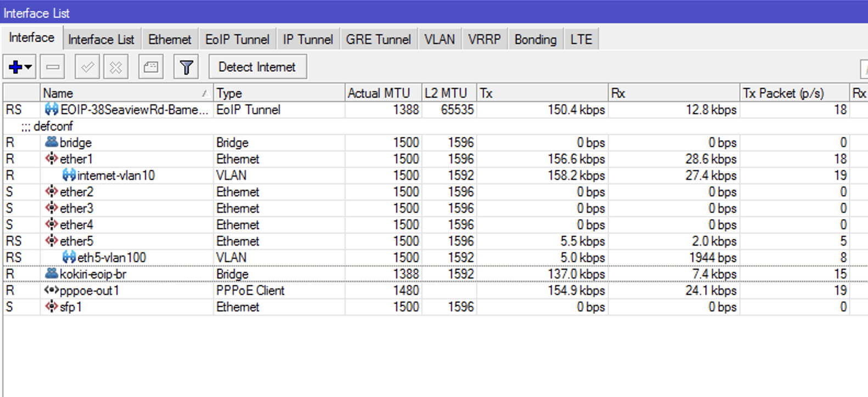Click the bridge interface icon

pyautogui.click(x=52, y=142)
